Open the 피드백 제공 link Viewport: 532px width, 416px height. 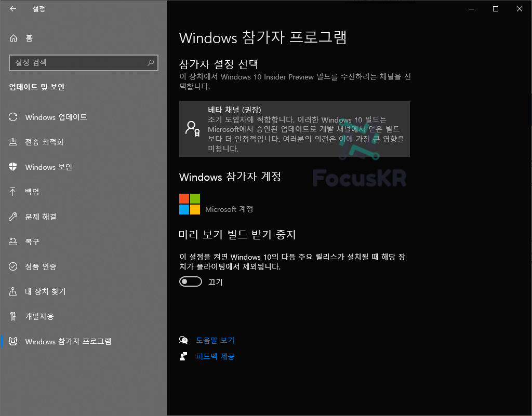(x=215, y=356)
